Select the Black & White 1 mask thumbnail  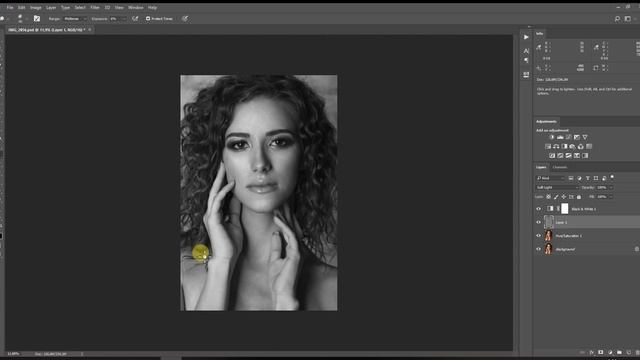(564, 209)
